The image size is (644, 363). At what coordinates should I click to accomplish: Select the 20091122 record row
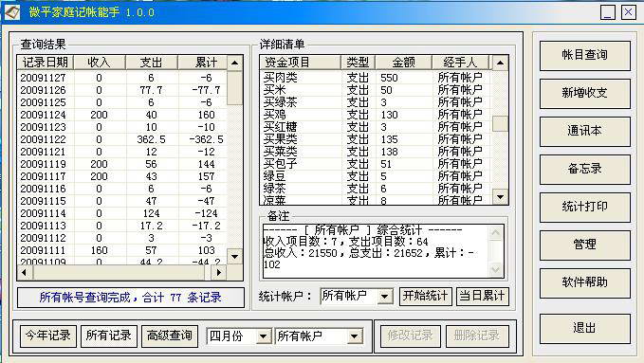(x=122, y=139)
